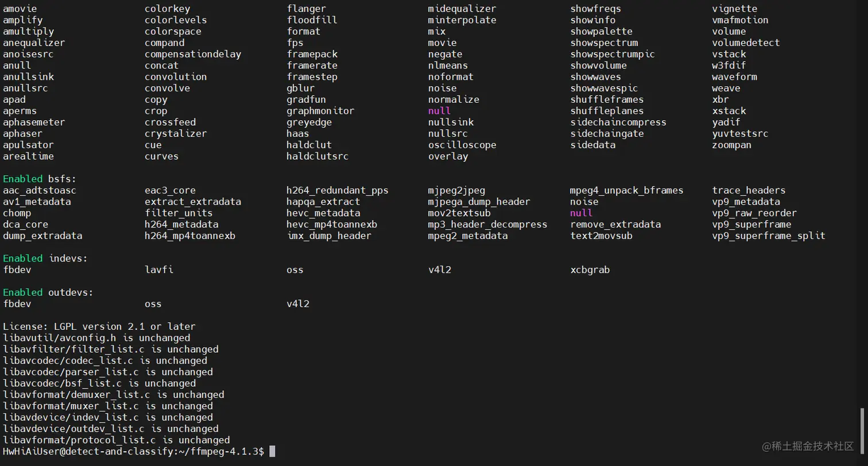The width and height of the screenshot is (868, 466).
Task: Click the 'libavcodec/codec_list.c is unchanged' line
Action: coord(105,361)
